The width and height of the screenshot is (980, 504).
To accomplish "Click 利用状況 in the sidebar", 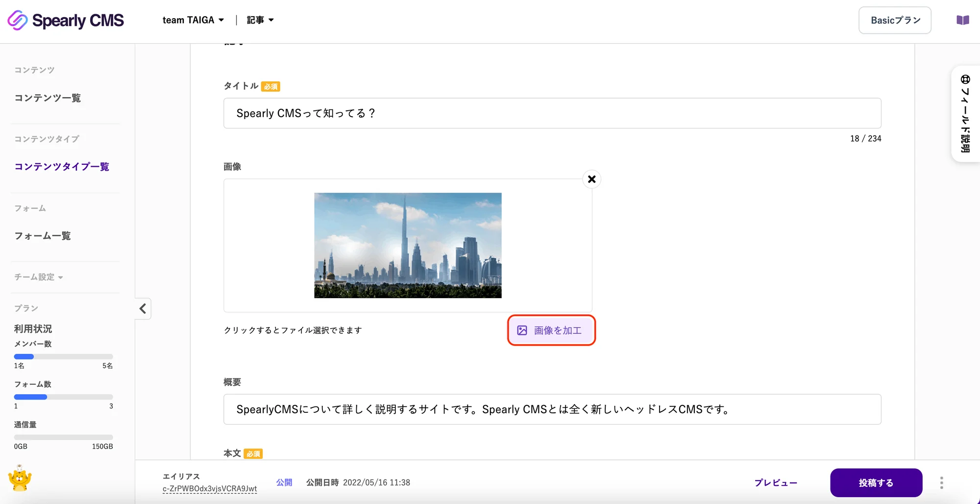I will [33, 328].
